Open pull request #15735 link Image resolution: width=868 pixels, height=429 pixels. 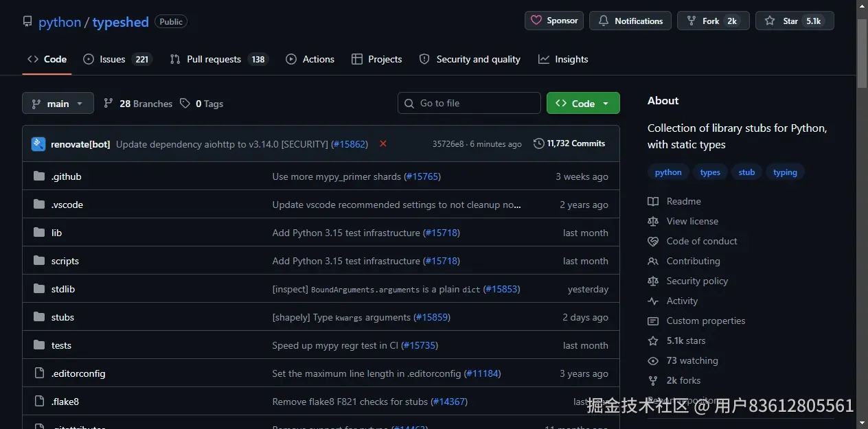click(x=420, y=345)
